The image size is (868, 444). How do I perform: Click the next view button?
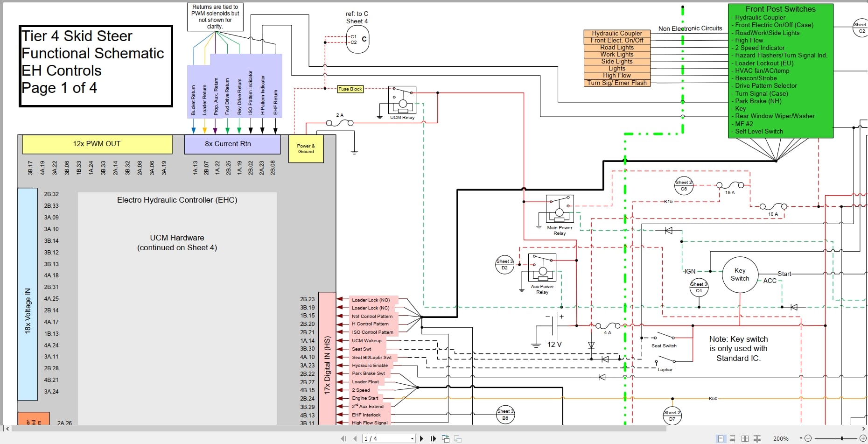[x=458, y=438]
